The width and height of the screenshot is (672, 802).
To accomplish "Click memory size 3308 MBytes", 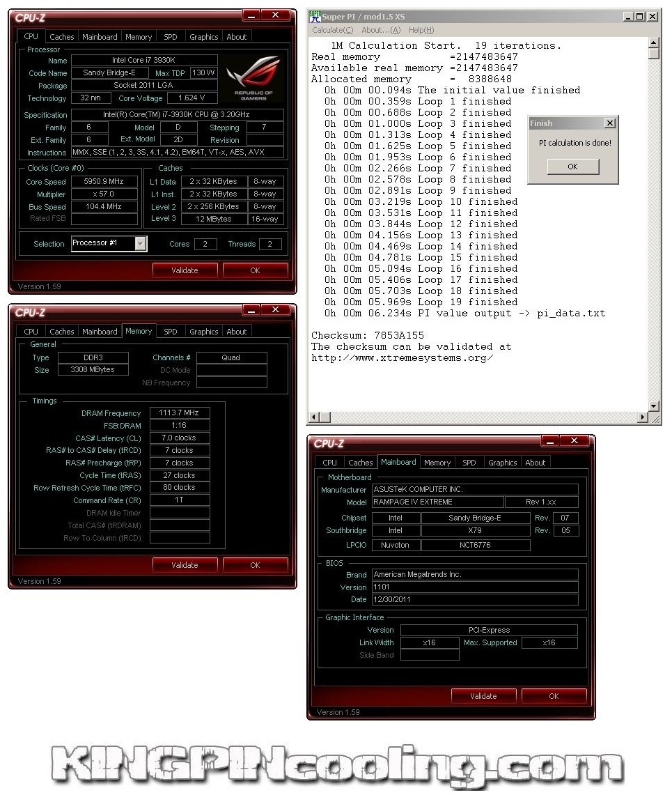I will 93,370.
